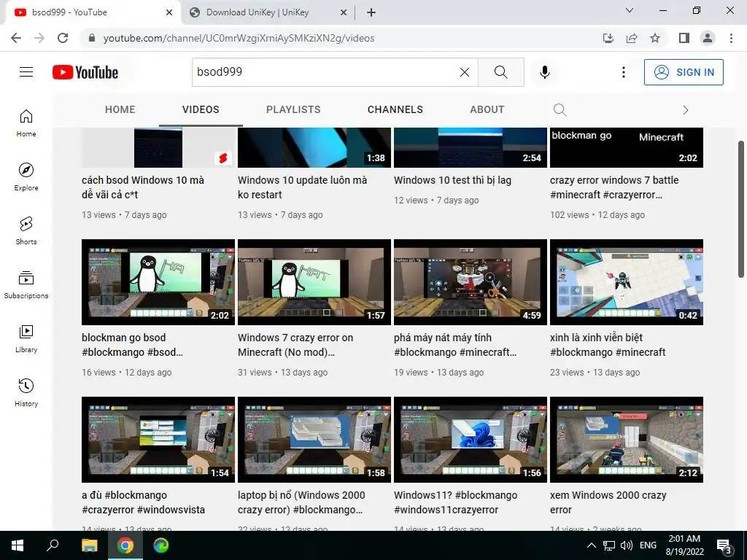747x560 pixels.
Task: Click laptop bị nổ thumbnail 1:58
Action: tap(314, 440)
